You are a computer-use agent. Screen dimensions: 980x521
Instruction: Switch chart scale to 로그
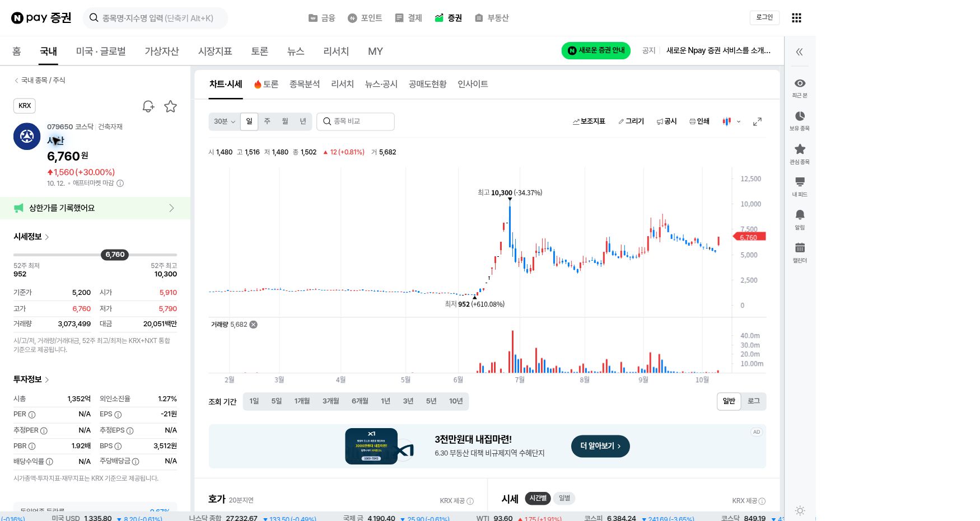[754, 401]
